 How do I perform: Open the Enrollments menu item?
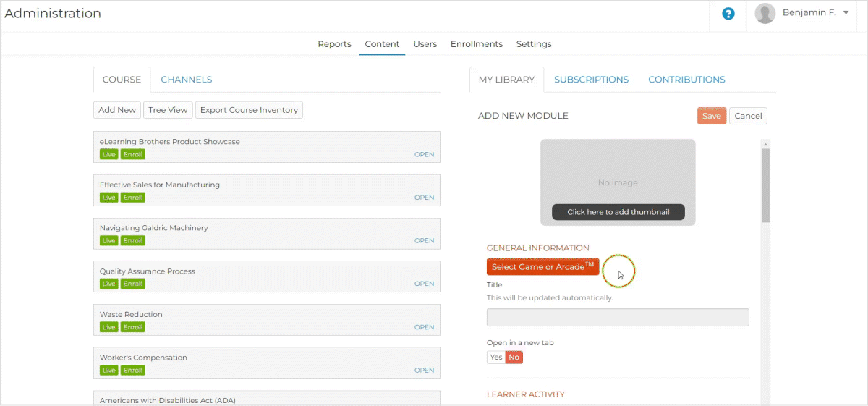point(476,44)
